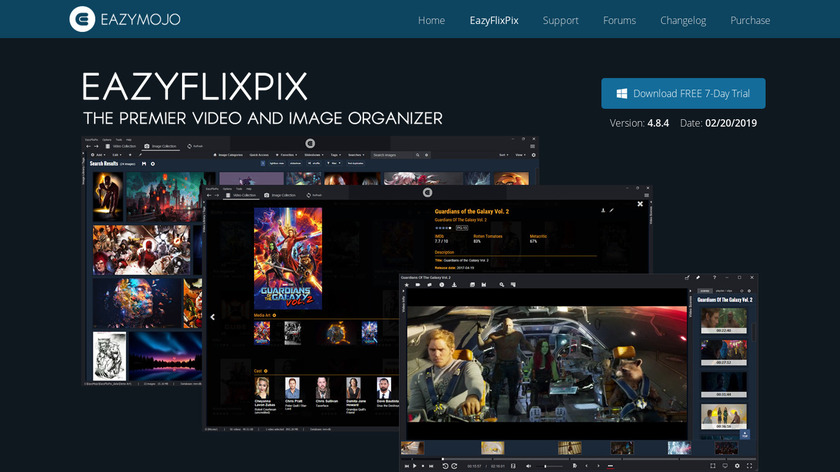Go to the EazyFlixPix nav link
The height and width of the screenshot is (472, 840).
click(494, 20)
